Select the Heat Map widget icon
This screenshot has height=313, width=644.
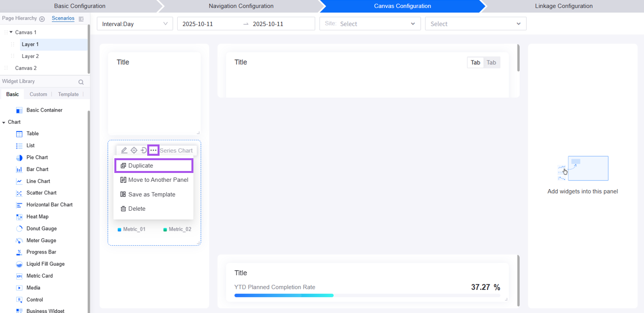[x=19, y=217]
